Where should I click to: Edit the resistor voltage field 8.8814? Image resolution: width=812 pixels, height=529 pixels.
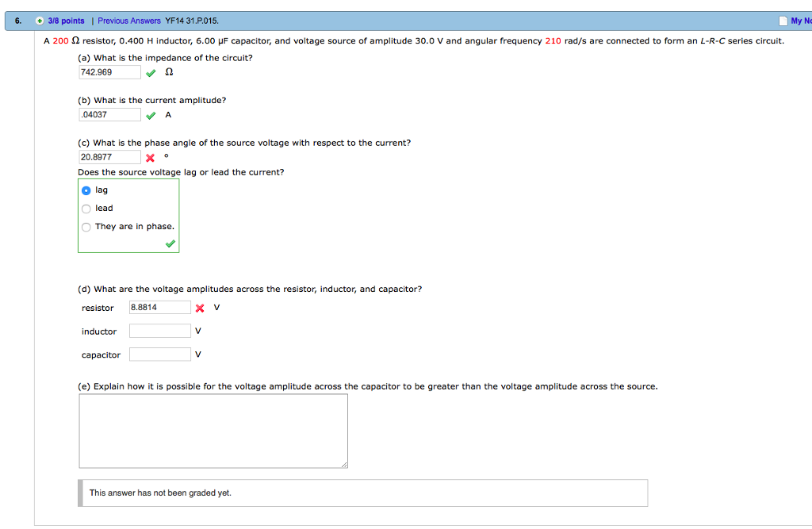coord(160,307)
